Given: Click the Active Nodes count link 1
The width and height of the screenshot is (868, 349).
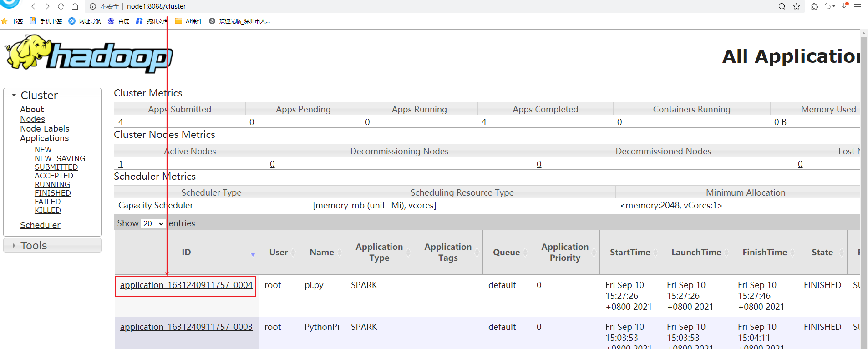Looking at the screenshot, I should coord(121,164).
